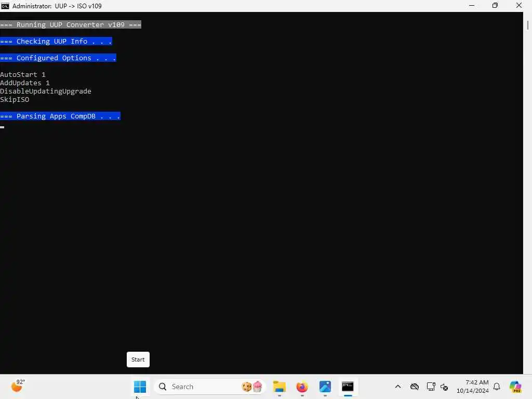Click the taskbar Search box
The width and height of the screenshot is (532, 399).
[x=210, y=387]
